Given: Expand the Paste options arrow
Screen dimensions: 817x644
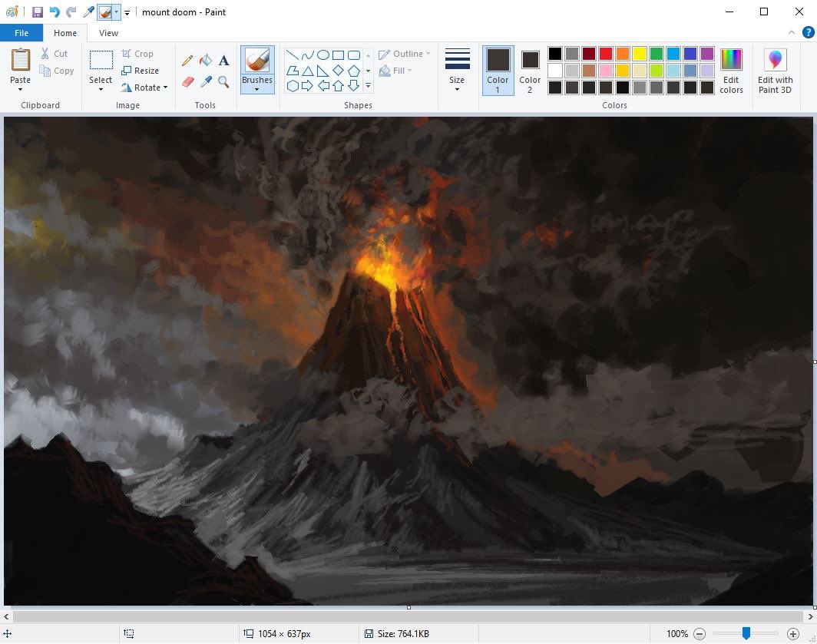Looking at the screenshot, I should click(x=20, y=90).
